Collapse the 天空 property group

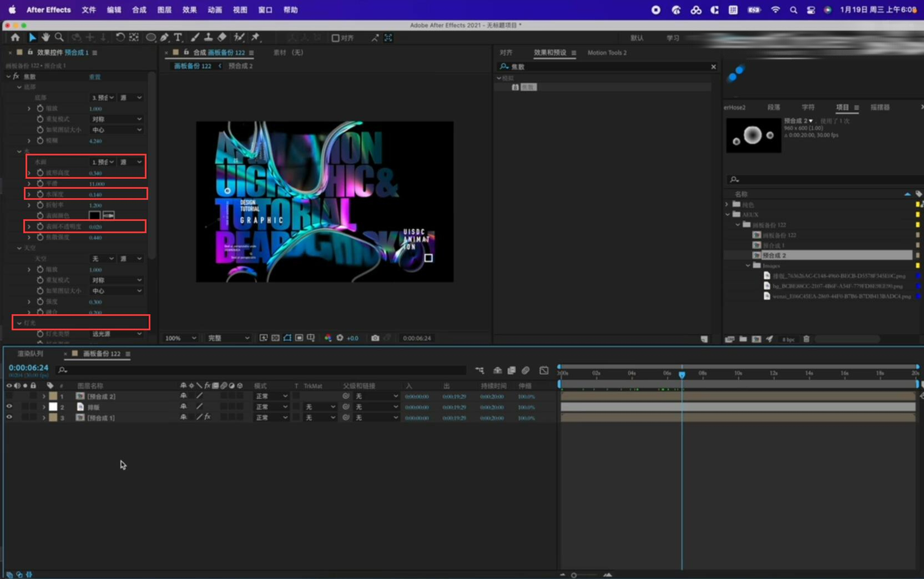19,248
